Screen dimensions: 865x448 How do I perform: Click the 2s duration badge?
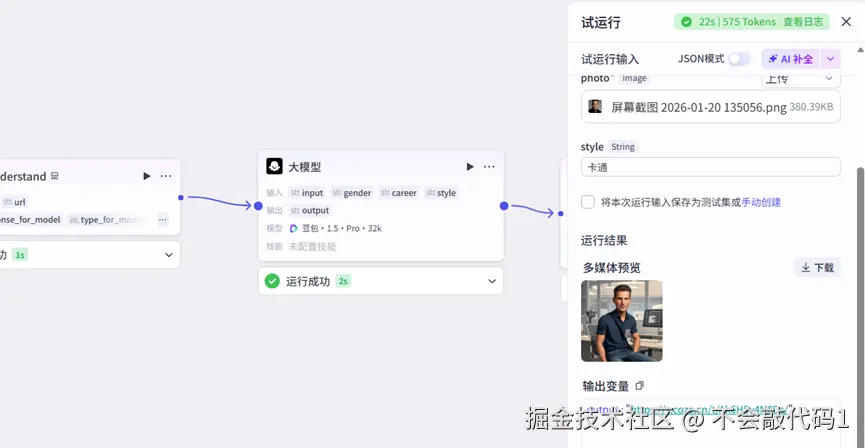pyautogui.click(x=343, y=281)
